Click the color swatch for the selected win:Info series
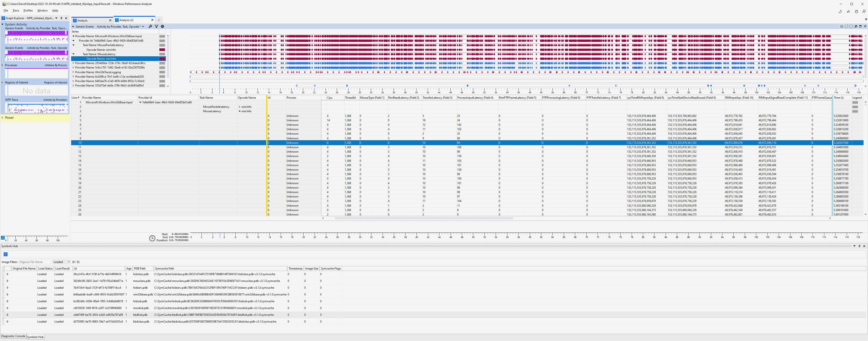Viewport: 868px width, 341px height. (x=162, y=59)
